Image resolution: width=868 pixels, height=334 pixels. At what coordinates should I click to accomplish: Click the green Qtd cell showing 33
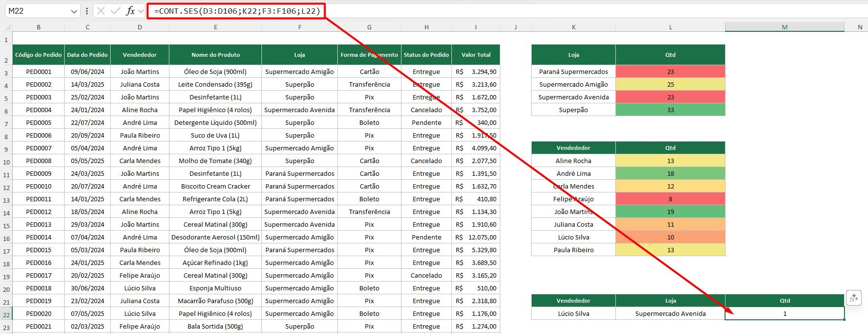click(670, 110)
